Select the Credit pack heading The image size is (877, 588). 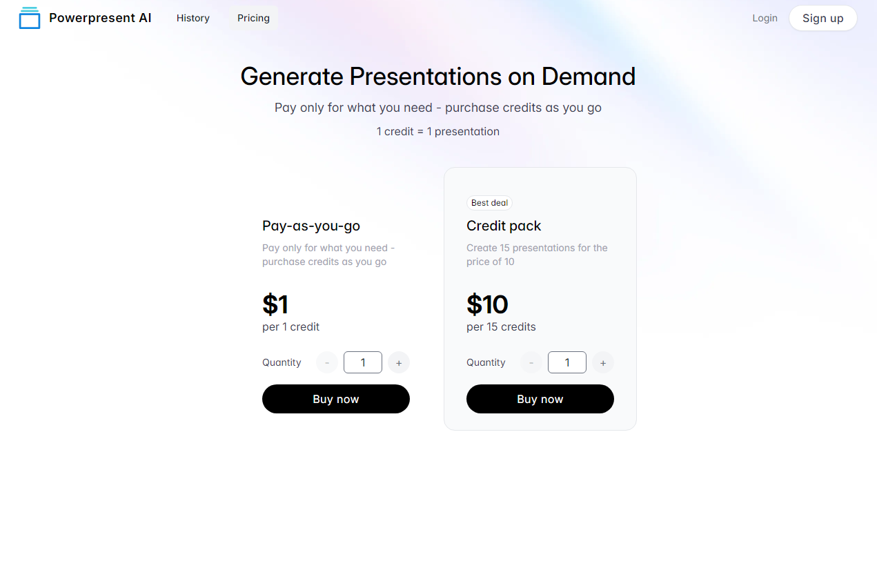point(504,226)
